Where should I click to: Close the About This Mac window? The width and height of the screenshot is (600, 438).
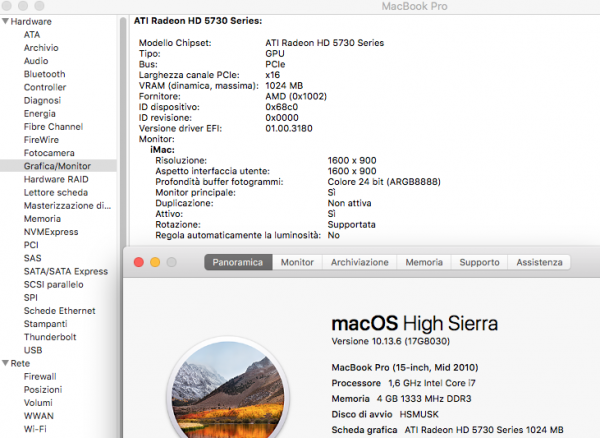pos(137,262)
